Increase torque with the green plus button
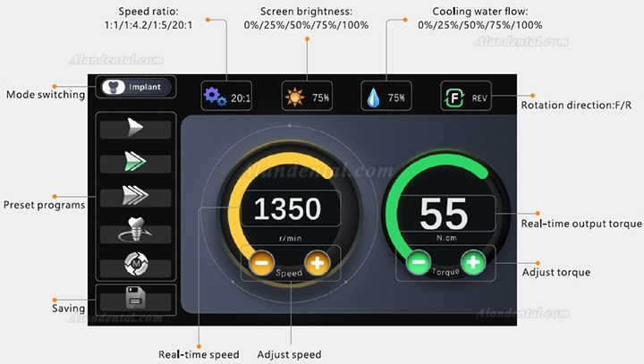The width and height of the screenshot is (644, 364). click(x=473, y=262)
